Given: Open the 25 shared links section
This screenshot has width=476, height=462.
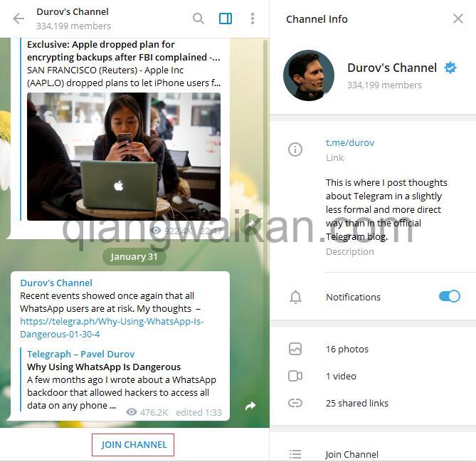Looking at the screenshot, I should coord(357,403).
